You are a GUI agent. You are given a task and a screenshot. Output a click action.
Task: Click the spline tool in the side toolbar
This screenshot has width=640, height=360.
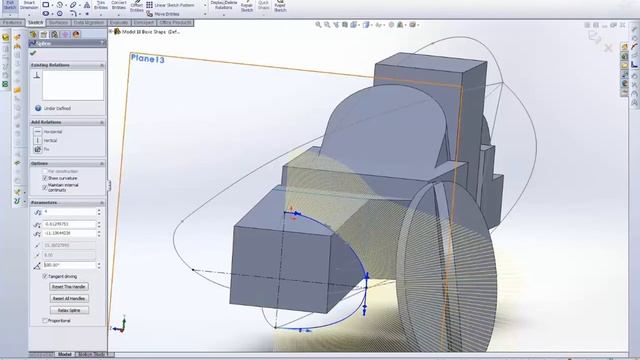pos(17,201)
